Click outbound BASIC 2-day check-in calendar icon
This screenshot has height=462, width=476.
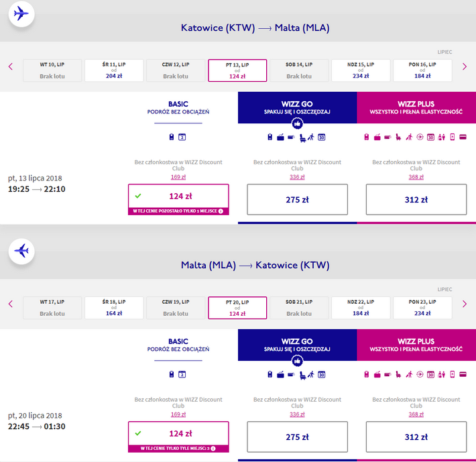pyautogui.click(x=182, y=137)
